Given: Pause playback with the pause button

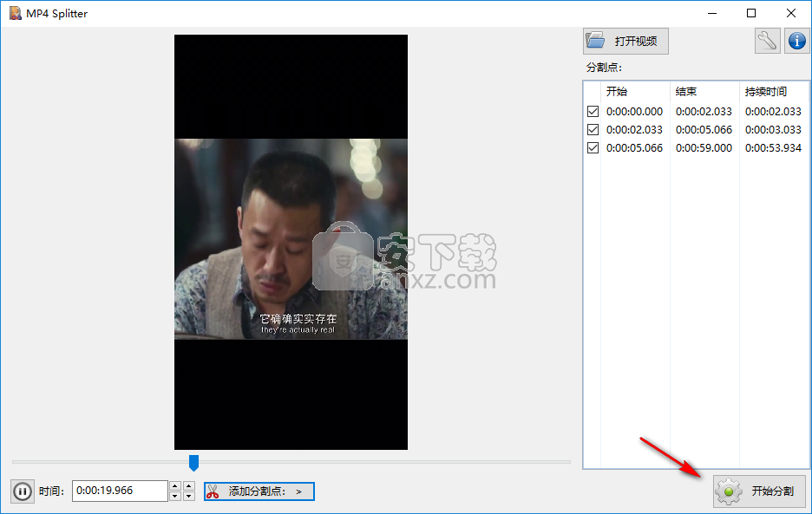Looking at the screenshot, I should 23,491.
